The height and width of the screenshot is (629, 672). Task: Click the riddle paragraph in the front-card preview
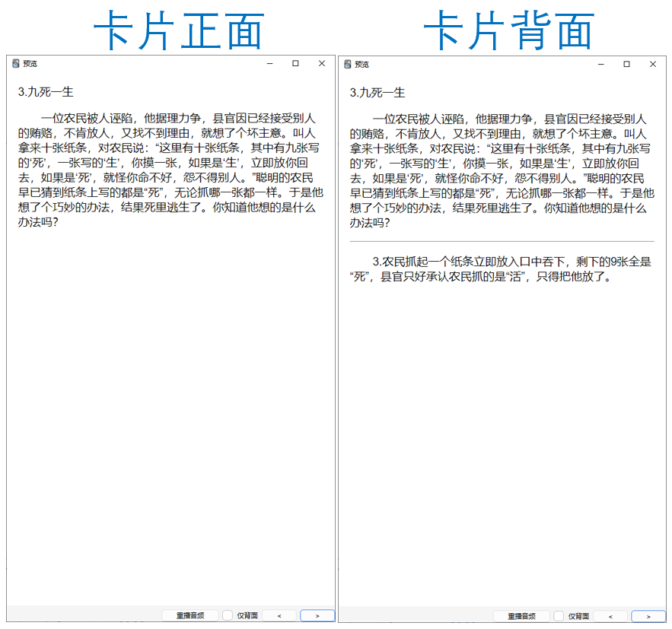tap(170, 170)
